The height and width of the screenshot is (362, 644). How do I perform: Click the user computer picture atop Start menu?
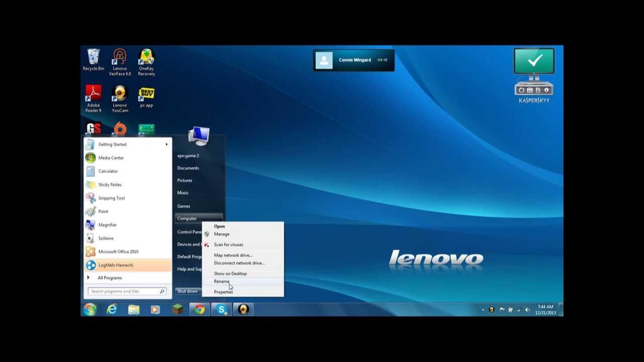[199, 136]
